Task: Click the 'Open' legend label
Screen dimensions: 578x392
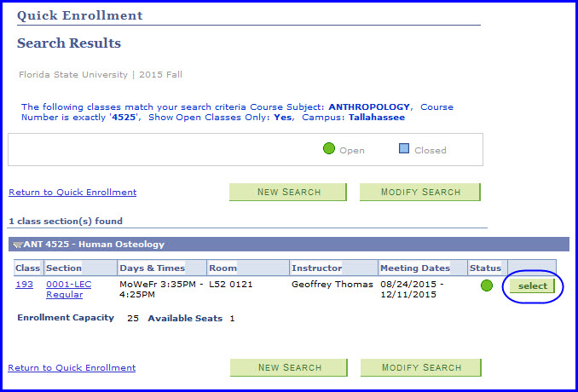Action: (352, 151)
